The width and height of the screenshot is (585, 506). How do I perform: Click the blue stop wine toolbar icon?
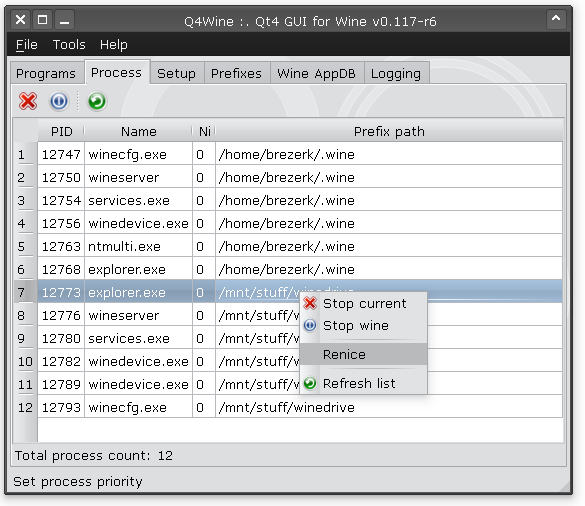pos(59,101)
